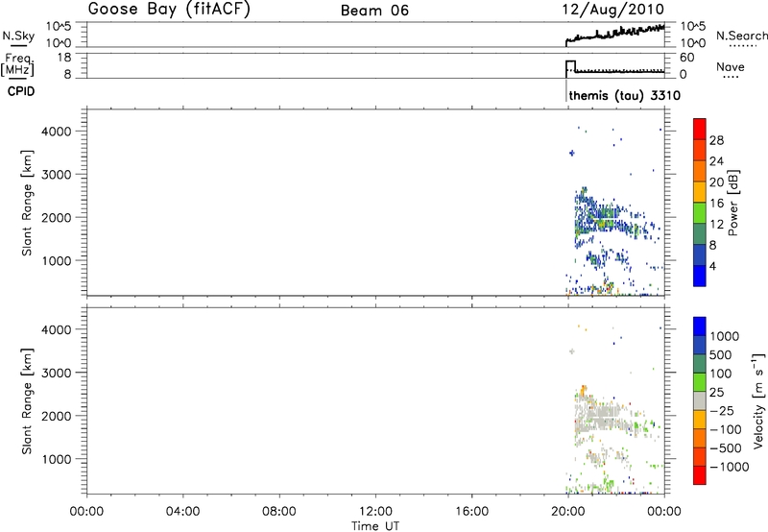Viewport: 768px width, 532px height.
Task: Click the red top segment of the power colorbar
Action: click(700, 129)
